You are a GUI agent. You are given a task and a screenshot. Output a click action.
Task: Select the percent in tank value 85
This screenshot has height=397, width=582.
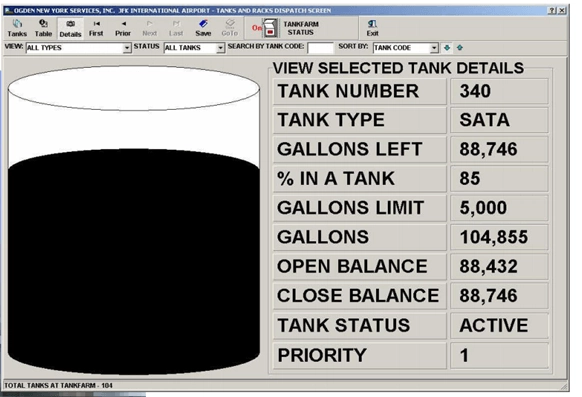click(499, 179)
